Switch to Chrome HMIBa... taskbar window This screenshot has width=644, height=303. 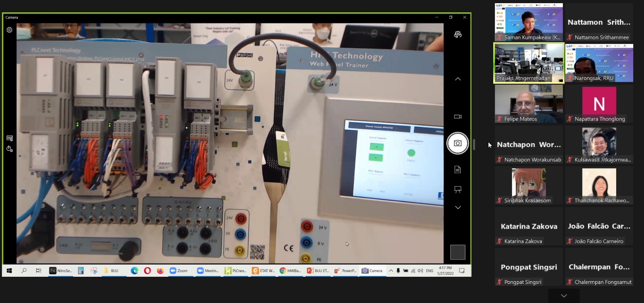290,270
